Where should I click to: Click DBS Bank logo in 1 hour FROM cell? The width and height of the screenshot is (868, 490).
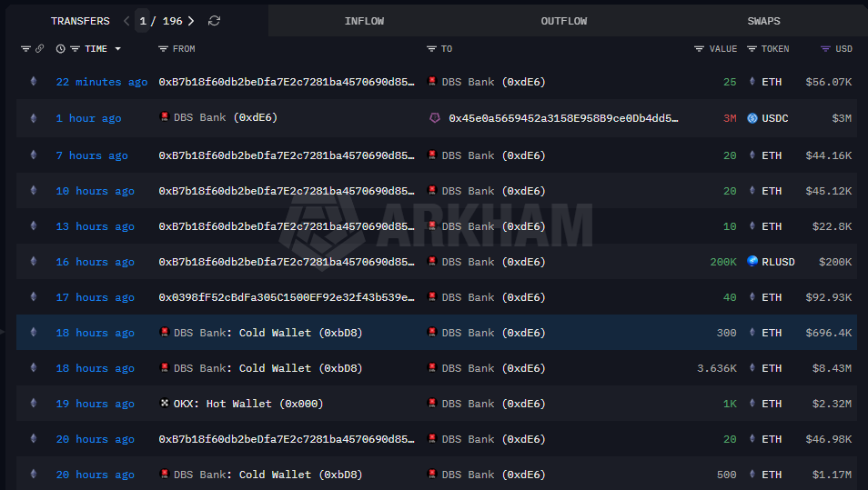click(165, 116)
